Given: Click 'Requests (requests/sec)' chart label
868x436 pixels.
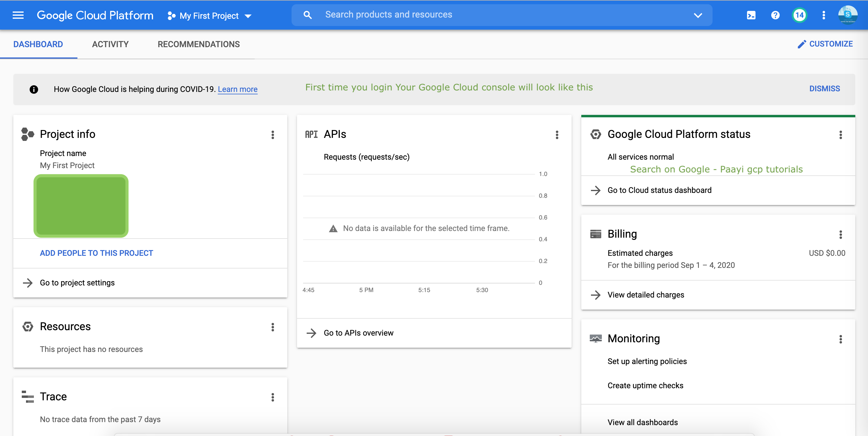Looking at the screenshot, I should [367, 157].
